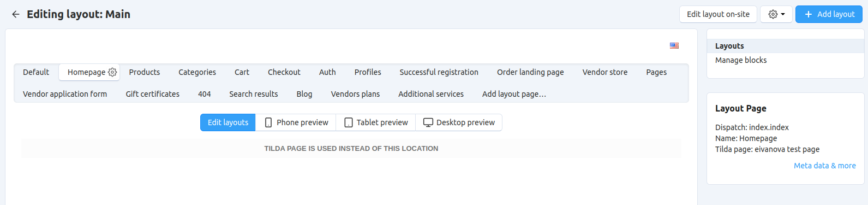Click the back arrow next to Editing layout
Viewport: 868px width, 205px height.
coord(16,14)
